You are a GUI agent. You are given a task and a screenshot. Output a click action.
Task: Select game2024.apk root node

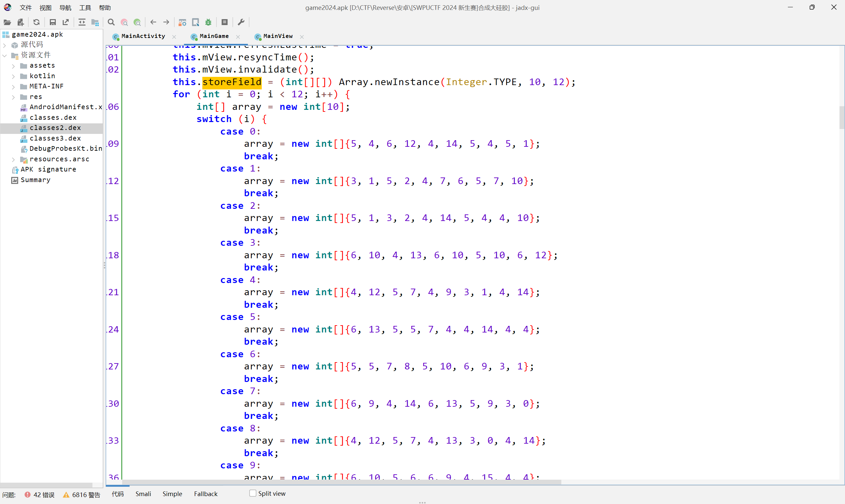click(37, 34)
